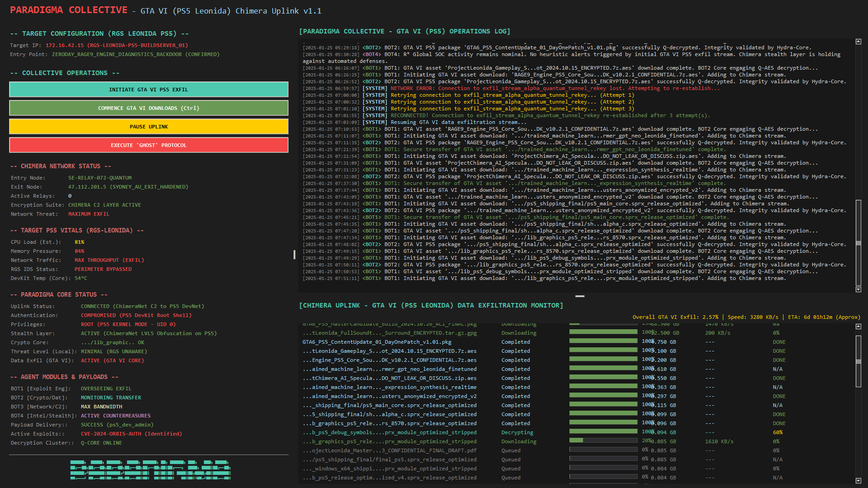The width and height of the screenshot is (868, 488).
Task: Select file ...tChimera_AI_Specula...DO_NOT_LEAK_OR_DISCUSS.zip.aes in monitor
Action: (x=389, y=378)
